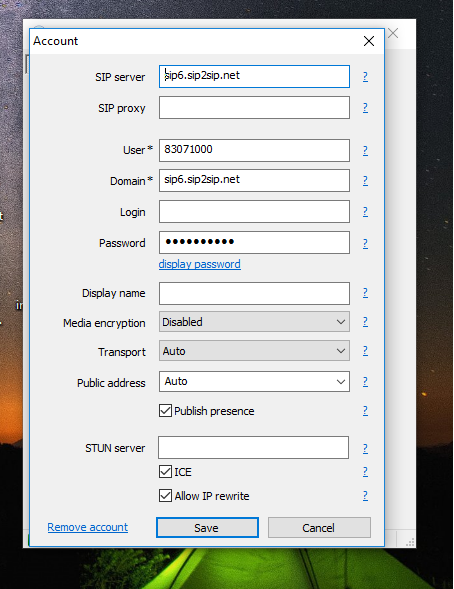View help for the Domain field
This screenshot has width=454, height=589.
(x=365, y=181)
